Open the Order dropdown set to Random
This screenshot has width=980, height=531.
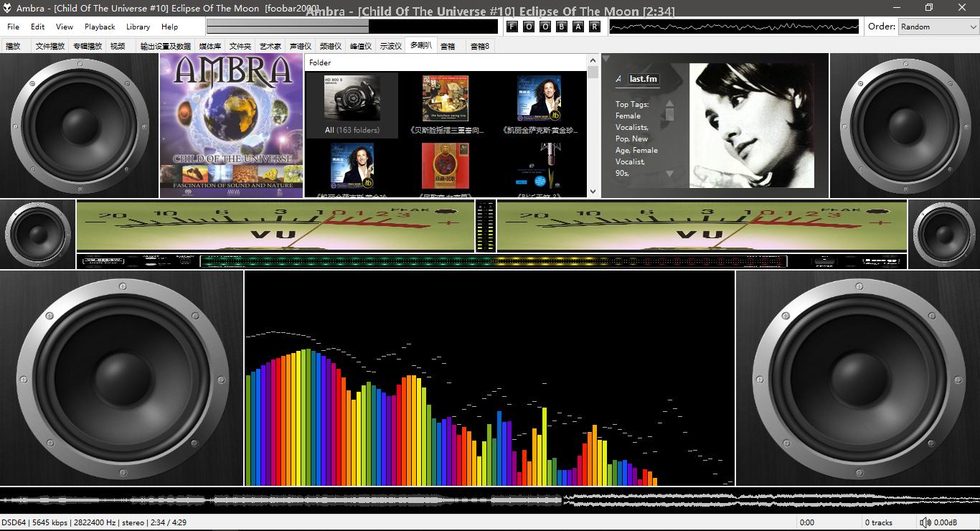pyautogui.click(x=938, y=27)
